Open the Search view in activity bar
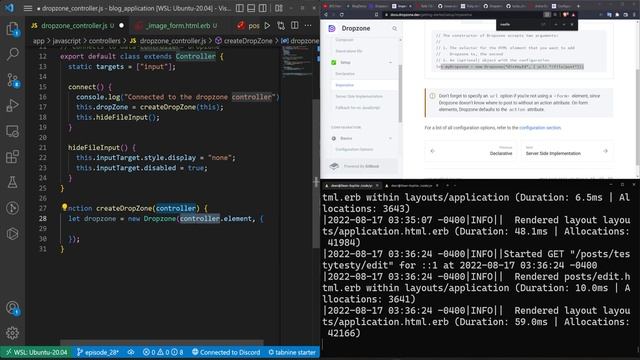The height and width of the screenshot is (360, 640). click(12, 54)
